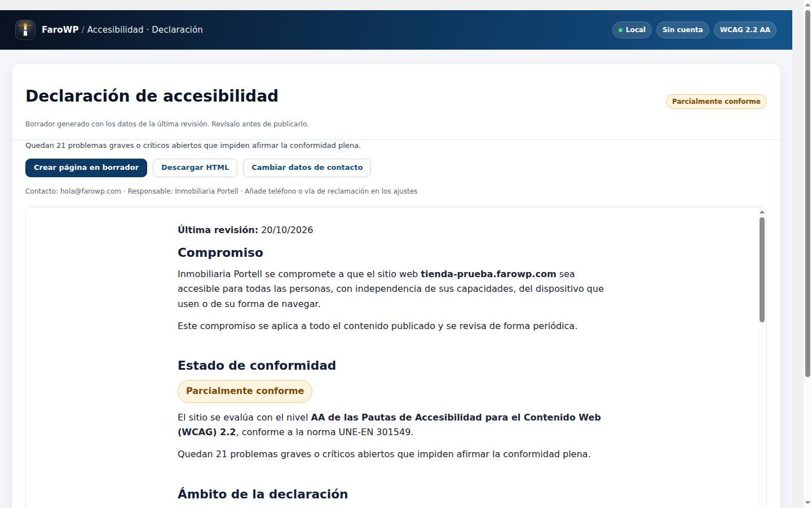This screenshot has height=508, width=812.
Task: Click the Parcialmente conforme badge under Estado de conformidad
Action: coord(245,391)
